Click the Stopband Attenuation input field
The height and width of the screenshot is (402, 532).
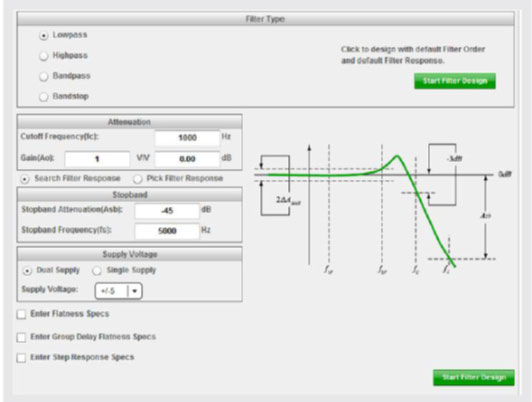167,211
